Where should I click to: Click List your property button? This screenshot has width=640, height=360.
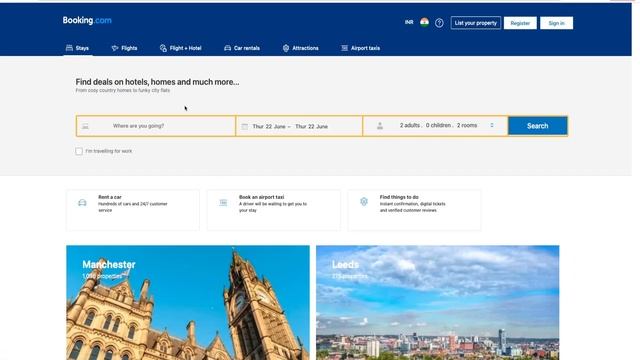click(x=476, y=23)
